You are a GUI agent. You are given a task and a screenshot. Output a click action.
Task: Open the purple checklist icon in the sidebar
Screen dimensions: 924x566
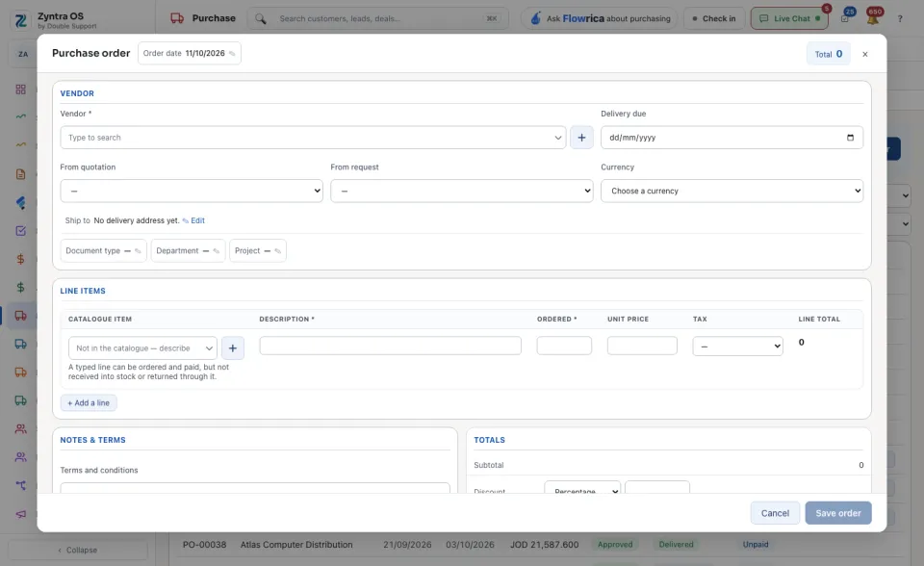(x=20, y=230)
